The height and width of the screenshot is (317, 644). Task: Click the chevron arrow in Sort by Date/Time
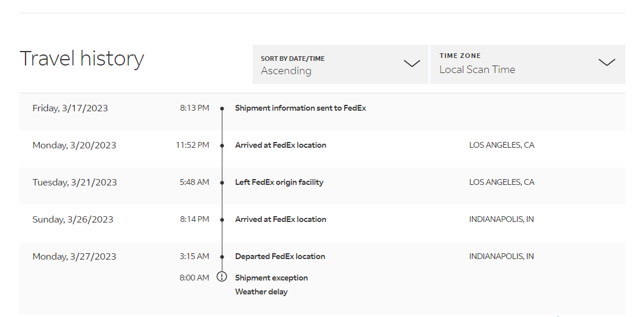(x=412, y=64)
